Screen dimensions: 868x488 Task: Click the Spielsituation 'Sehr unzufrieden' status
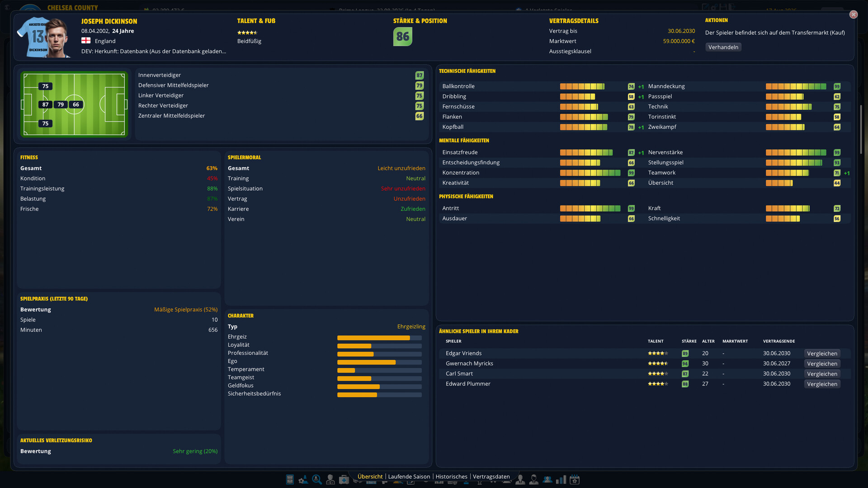click(403, 188)
